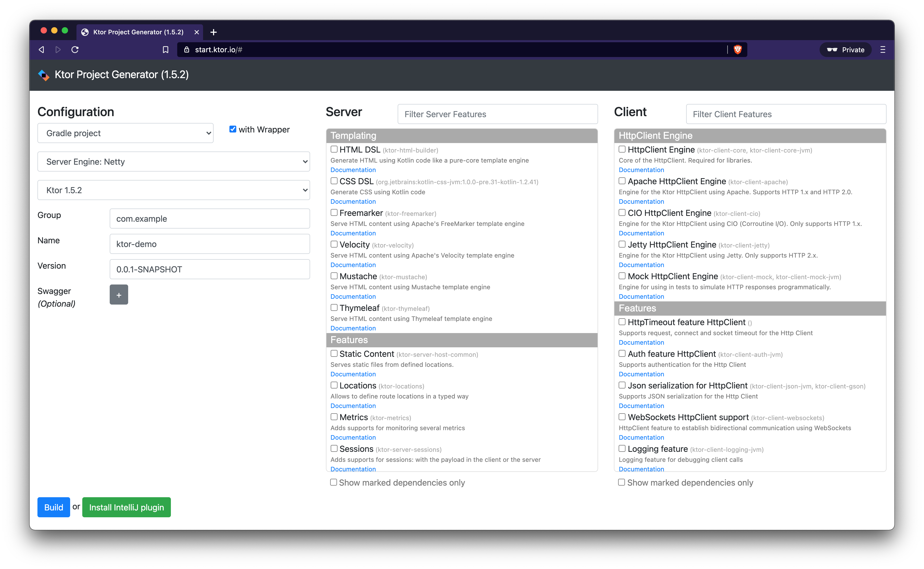This screenshot has height=569, width=924.
Task: Enable HttpTimeout feature HttpClient
Action: coord(622,322)
